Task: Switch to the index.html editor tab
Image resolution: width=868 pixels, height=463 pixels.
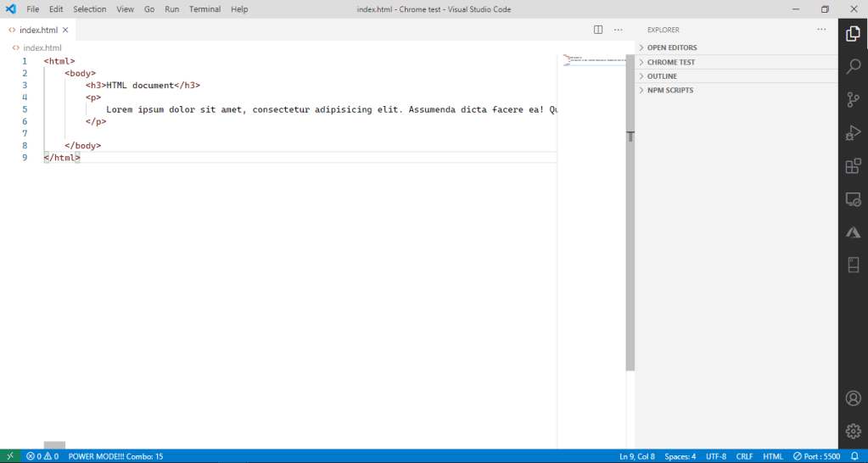Action: tap(38, 30)
